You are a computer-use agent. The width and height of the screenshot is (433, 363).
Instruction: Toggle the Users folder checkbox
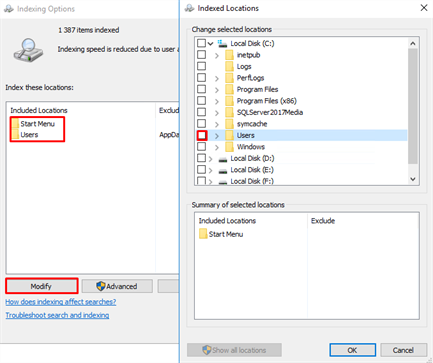pyautogui.click(x=202, y=135)
